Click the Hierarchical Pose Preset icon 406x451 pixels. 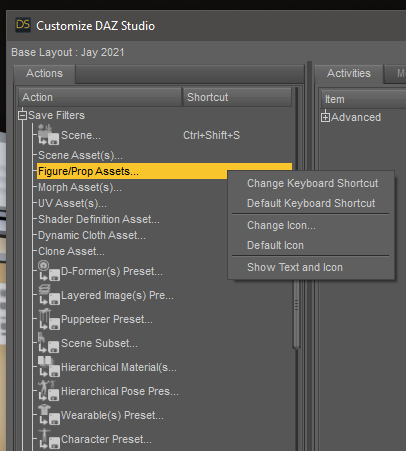click(x=49, y=391)
